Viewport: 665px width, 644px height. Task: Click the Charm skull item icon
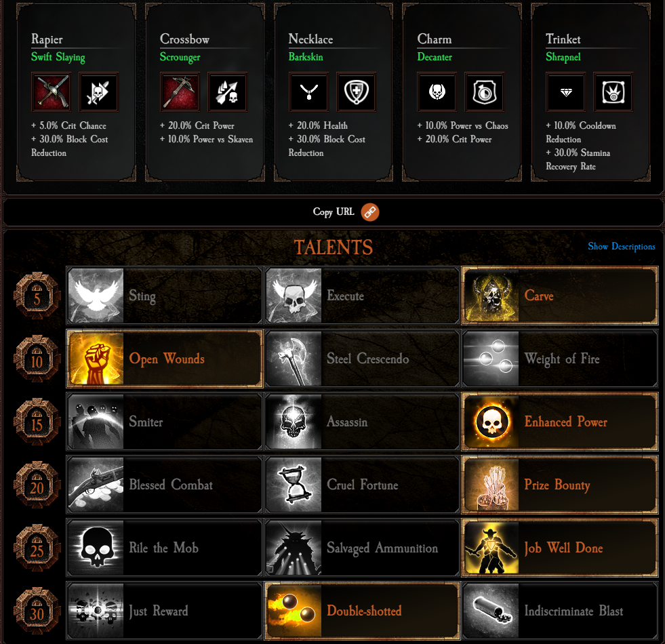(437, 92)
